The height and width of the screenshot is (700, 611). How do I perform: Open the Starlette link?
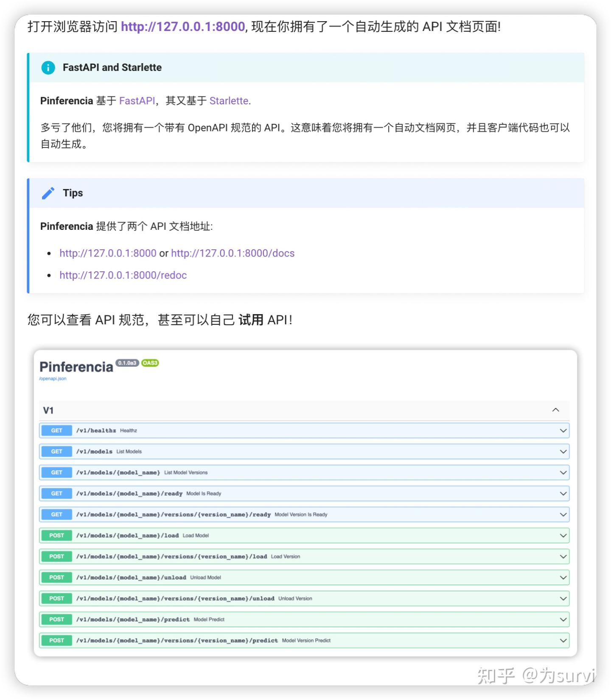coord(229,101)
